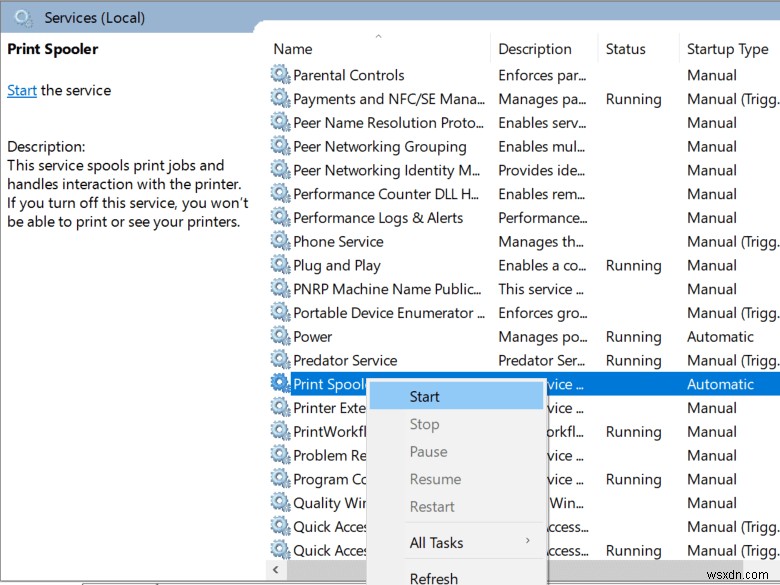Viewport: 780px width, 585px height.
Task: Click the Services (Local) title text
Action: point(95,18)
